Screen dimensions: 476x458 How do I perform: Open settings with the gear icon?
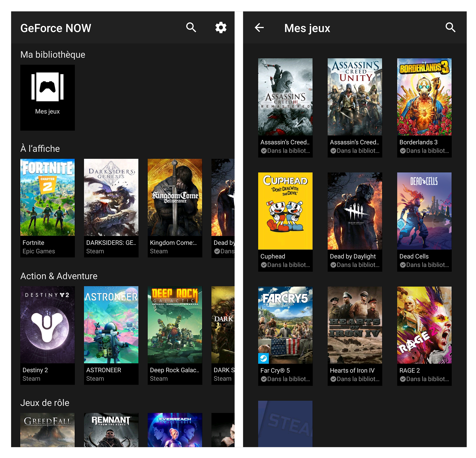click(x=221, y=27)
